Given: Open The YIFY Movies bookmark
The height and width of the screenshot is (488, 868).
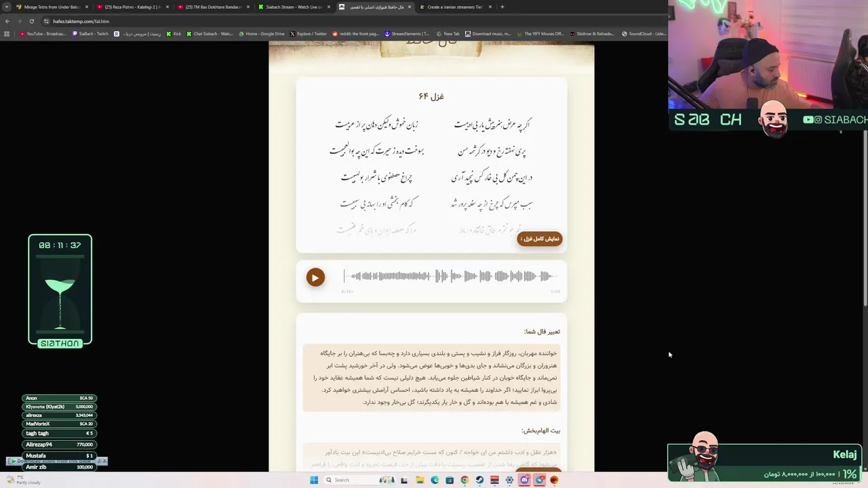Looking at the screenshot, I should [x=540, y=34].
